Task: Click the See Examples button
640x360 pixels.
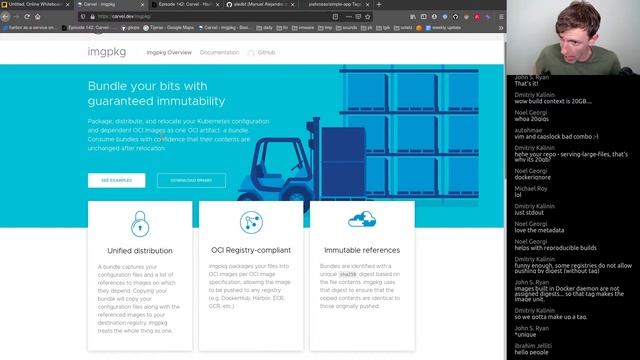Action: (116, 180)
